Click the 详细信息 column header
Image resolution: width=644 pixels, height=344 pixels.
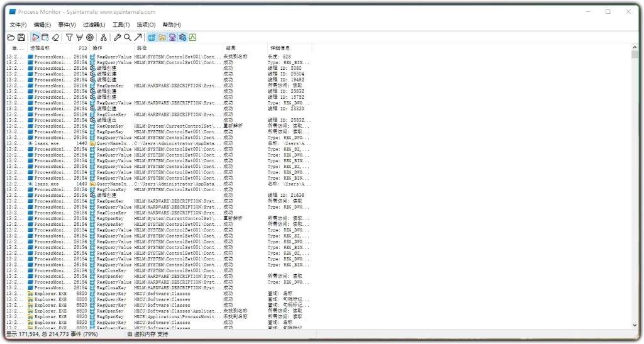pos(289,48)
